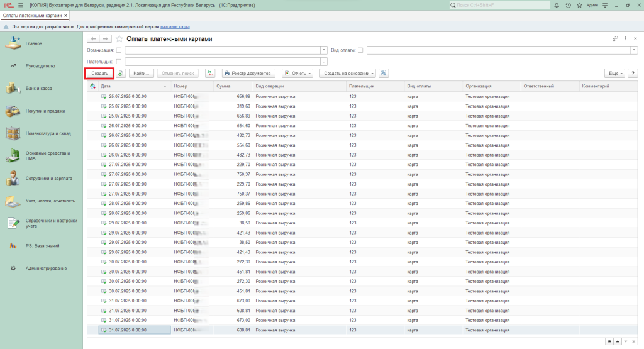Follow the нажмите сюда link
The height and width of the screenshot is (349, 644).
click(x=174, y=27)
